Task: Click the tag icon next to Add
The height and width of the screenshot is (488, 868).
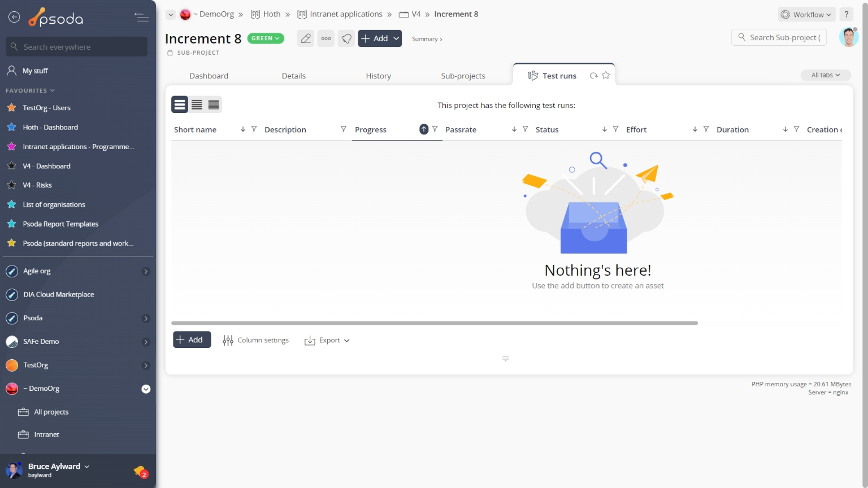Action: point(346,38)
